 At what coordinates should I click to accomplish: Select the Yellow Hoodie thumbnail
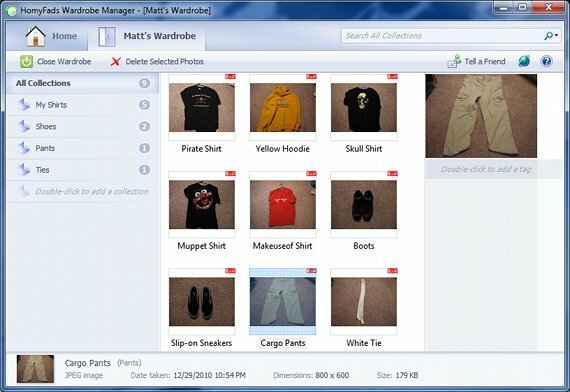tap(282, 108)
